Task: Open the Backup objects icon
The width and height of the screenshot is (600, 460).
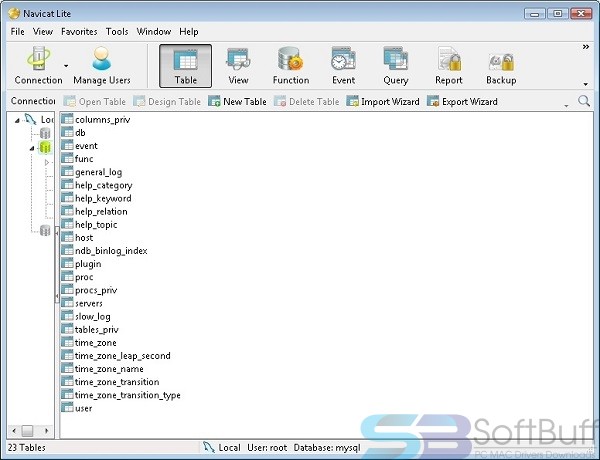Action: pos(501,66)
